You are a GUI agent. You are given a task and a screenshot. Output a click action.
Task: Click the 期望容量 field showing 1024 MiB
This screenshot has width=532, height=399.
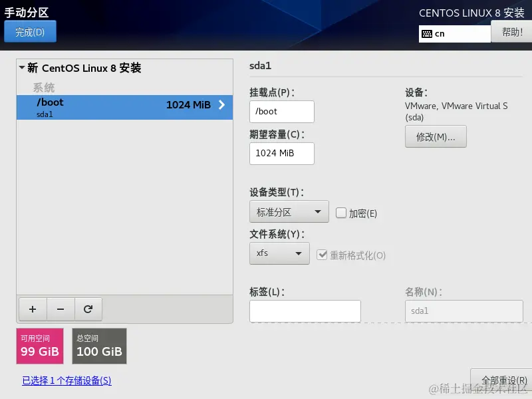(281, 154)
